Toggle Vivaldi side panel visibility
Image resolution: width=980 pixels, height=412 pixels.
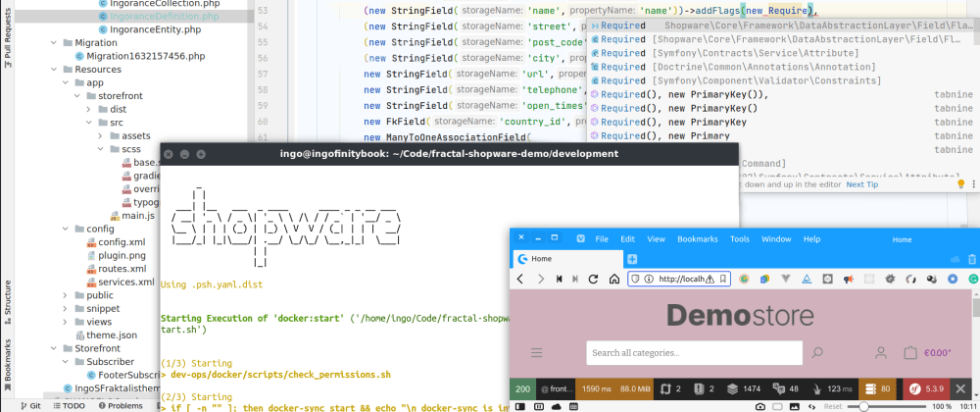tap(518, 406)
